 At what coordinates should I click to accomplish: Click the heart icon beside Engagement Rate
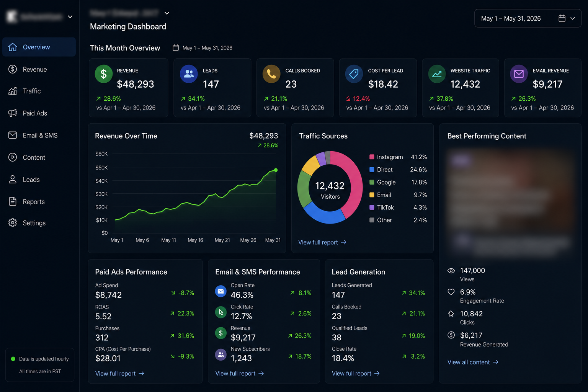(451, 292)
